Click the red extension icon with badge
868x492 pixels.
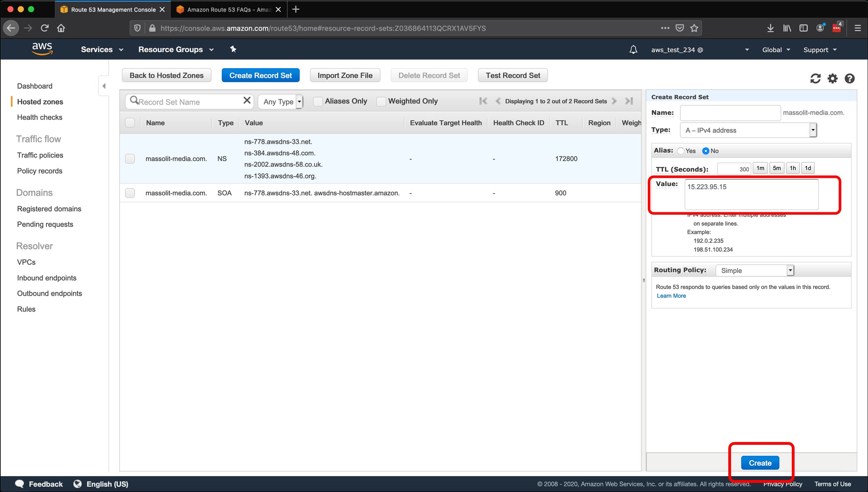click(x=837, y=28)
